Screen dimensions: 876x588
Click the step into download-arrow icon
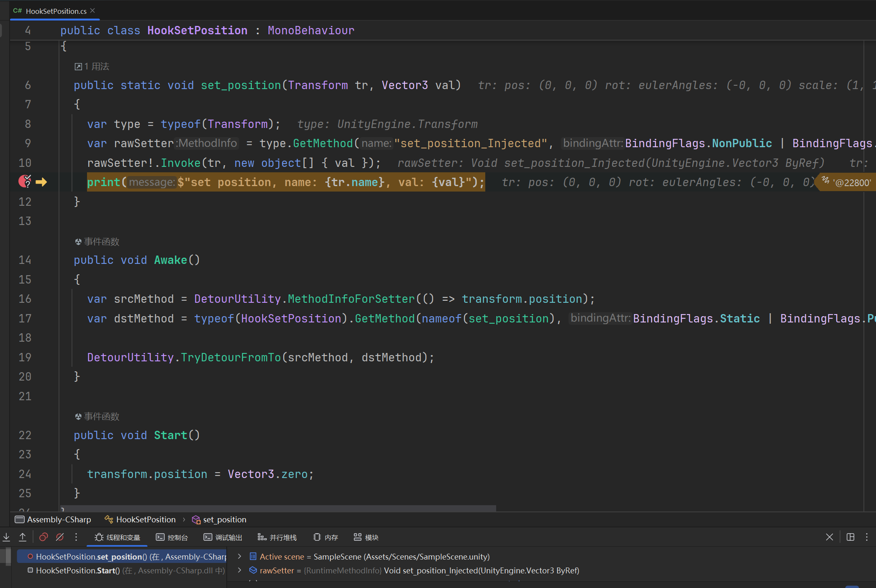(6, 537)
